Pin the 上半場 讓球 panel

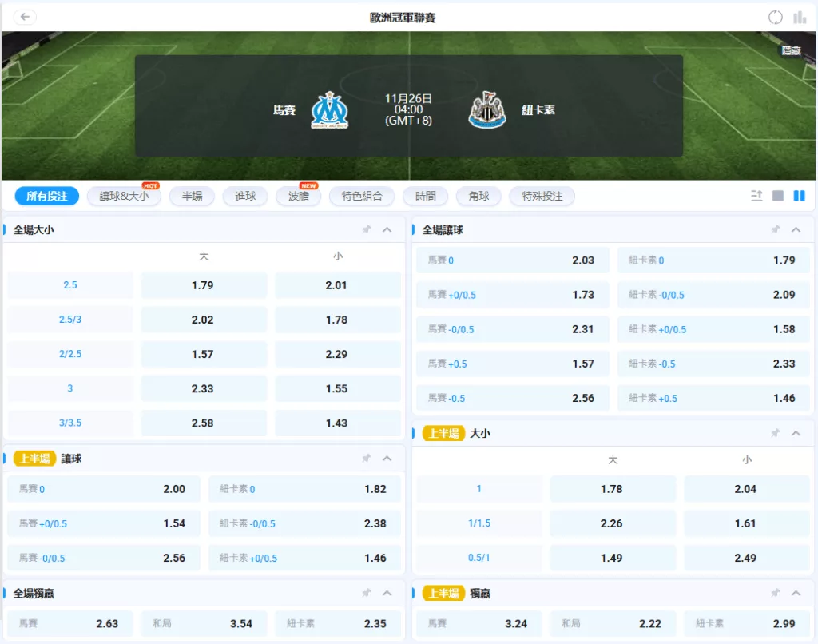pos(366,458)
